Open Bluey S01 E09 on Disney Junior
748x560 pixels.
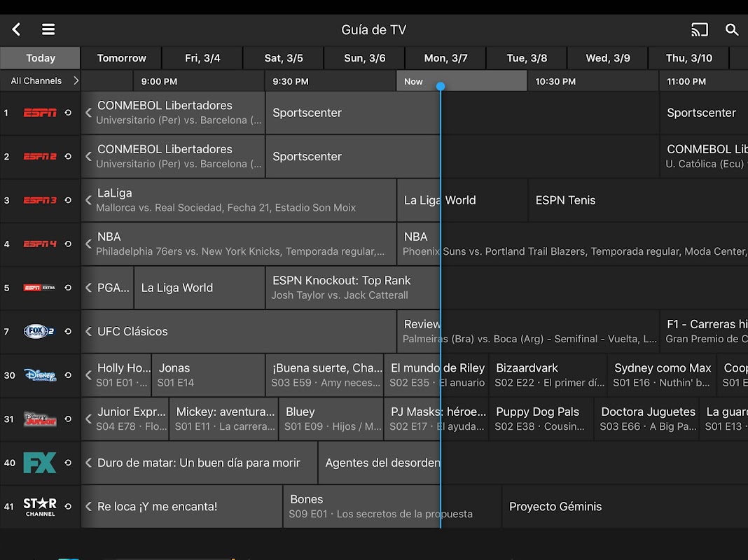pos(331,419)
